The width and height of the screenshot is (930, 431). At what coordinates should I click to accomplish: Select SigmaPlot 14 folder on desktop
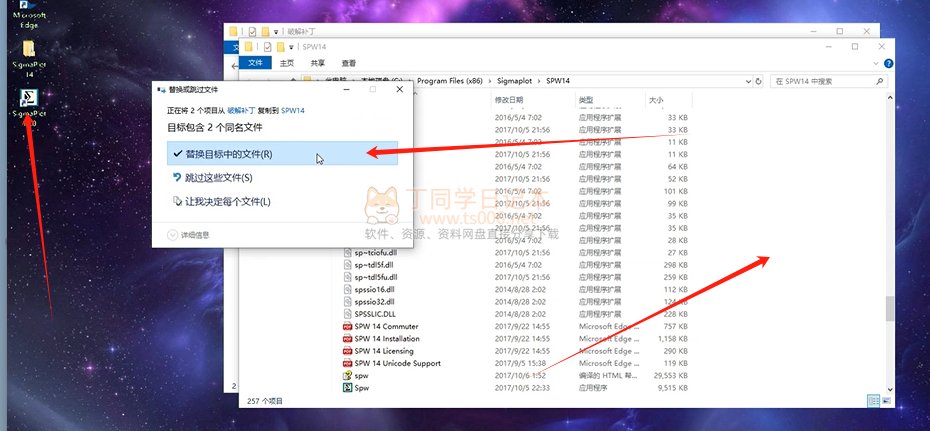point(29,58)
